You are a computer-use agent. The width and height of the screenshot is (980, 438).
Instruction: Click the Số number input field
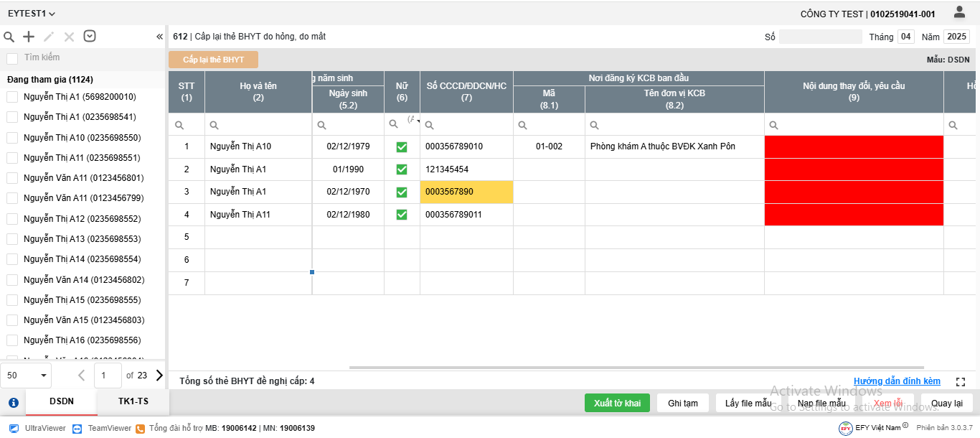coord(821,37)
